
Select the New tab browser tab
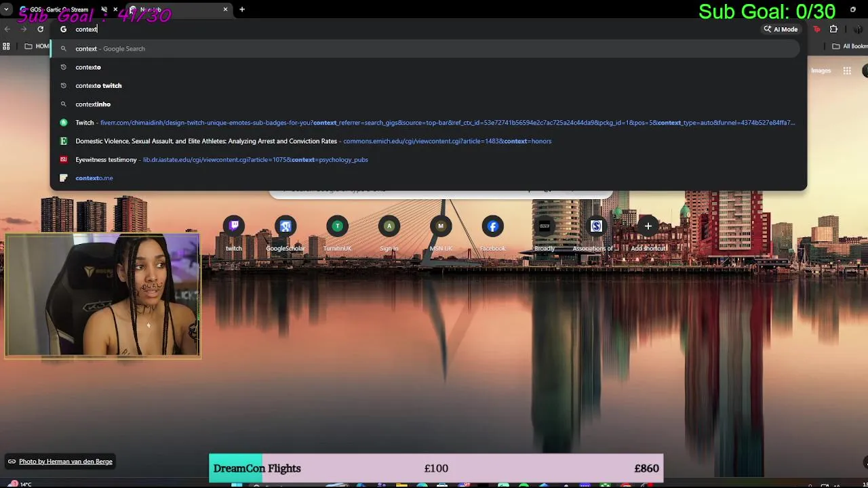[180, 9]
